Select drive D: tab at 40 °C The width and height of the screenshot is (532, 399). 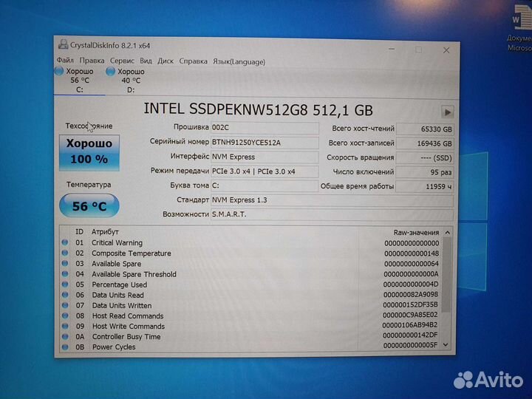(131, 81)
